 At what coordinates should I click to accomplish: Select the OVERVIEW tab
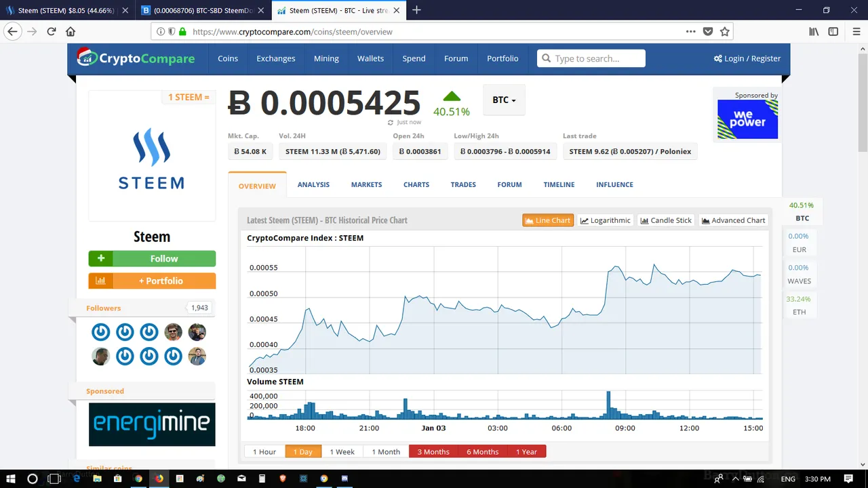[257, 185]
